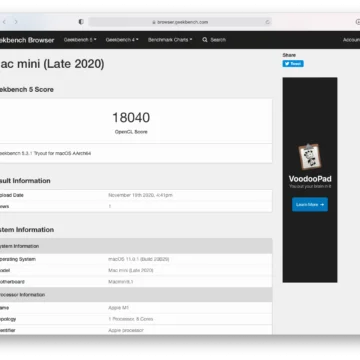
Task: Click the VoodooPad ad title
Action: tap(310, 179)
